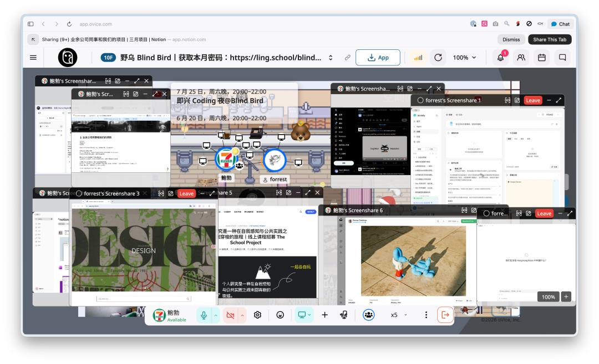Toggle the browser sidebar panel
The width and height of the screenshot is (599, 364).
pyautogui.click(x=31, y=24)
